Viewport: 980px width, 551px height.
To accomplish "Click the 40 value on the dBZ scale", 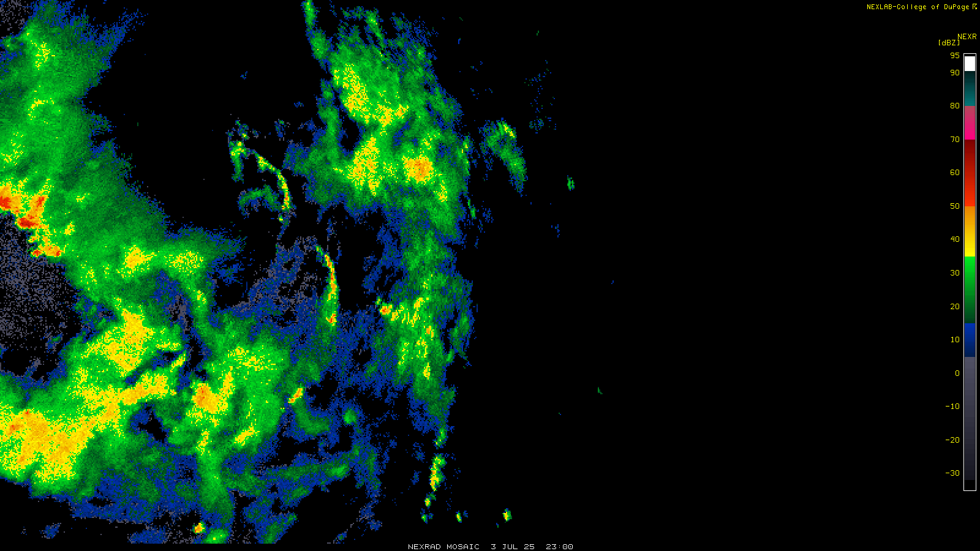I will (x=954, y=239).
